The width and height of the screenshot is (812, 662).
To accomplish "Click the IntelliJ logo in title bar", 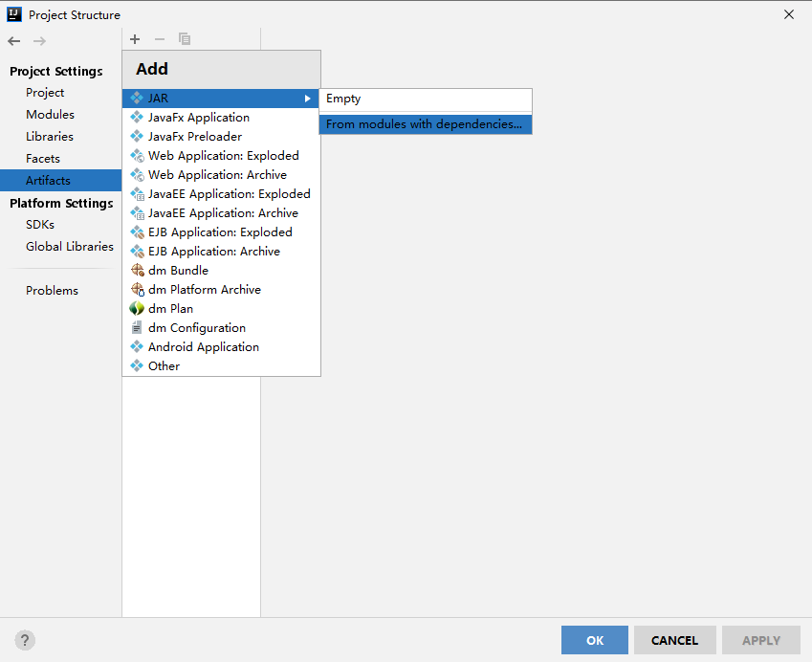I will click(14, 14).
